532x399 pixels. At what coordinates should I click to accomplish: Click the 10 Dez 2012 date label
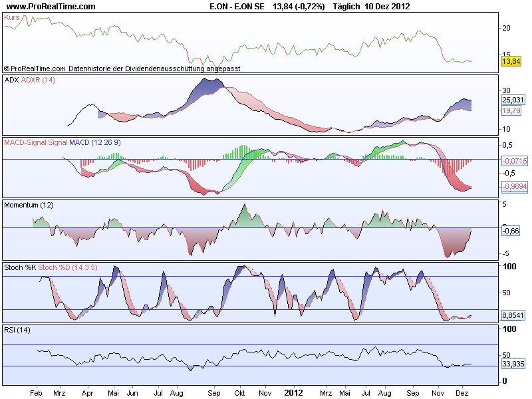tap(387, 7)
